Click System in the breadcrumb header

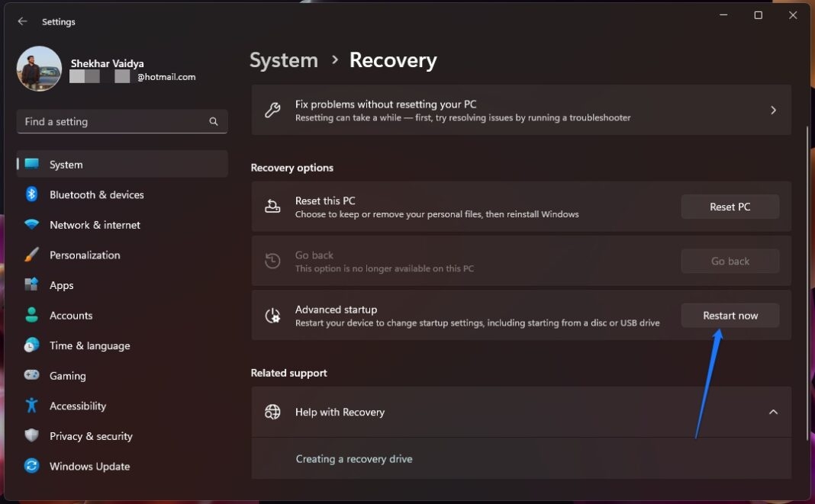[x=283, y=59]
